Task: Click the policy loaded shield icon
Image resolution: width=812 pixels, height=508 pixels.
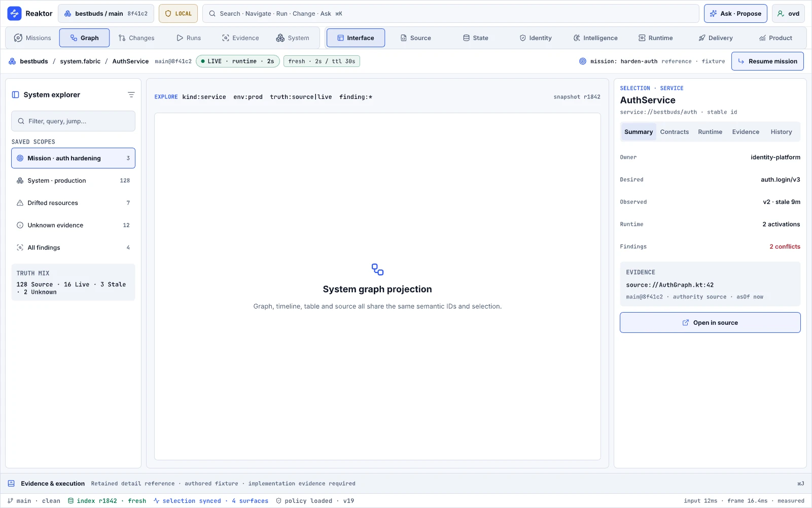Action: 279,501
